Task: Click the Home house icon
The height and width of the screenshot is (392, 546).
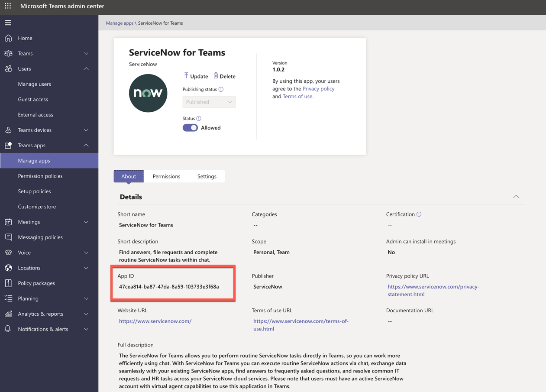Action: pos(8,38)
